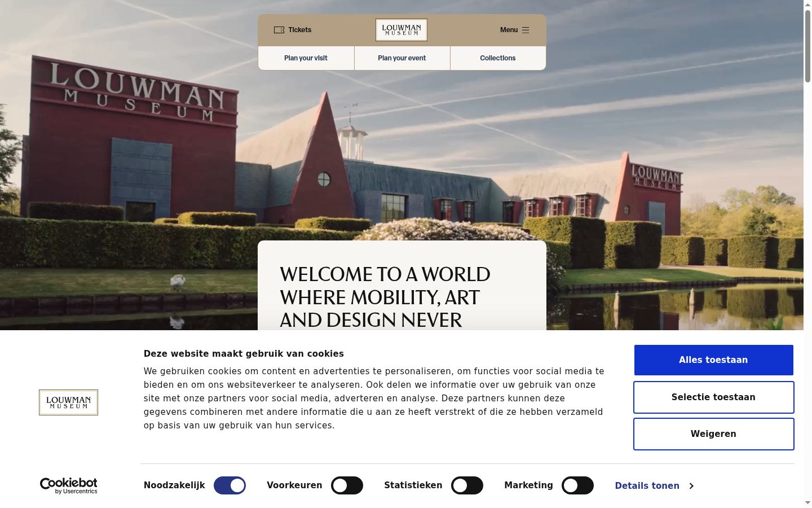The image size is (812, 508).
Task: Turn on the Statistieken cookie switch
Action: (x=467, y=485)
